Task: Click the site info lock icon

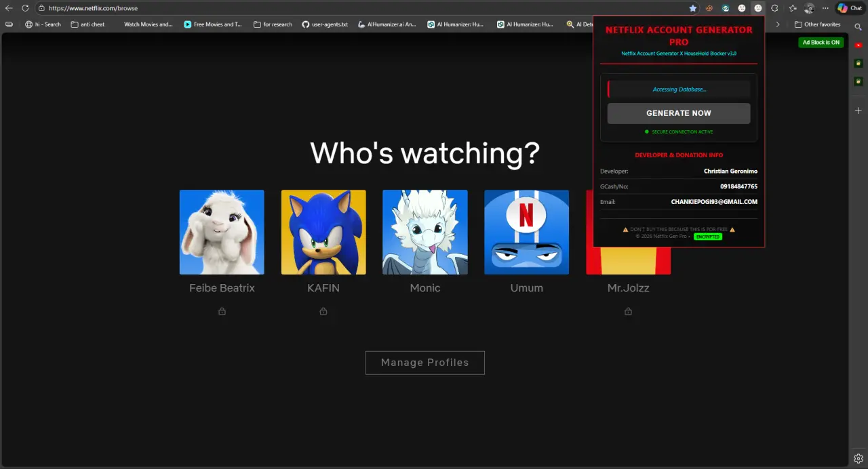Action: click(41, 8)
